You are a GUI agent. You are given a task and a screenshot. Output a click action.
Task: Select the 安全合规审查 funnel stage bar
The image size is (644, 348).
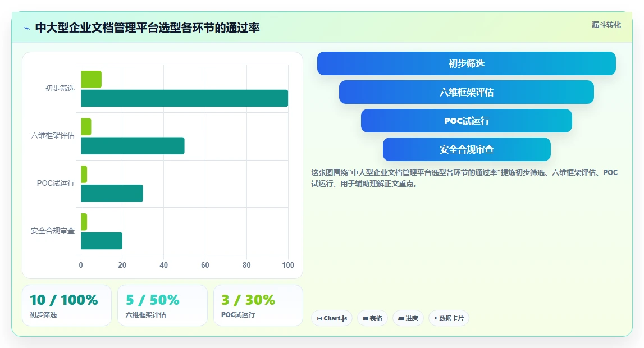(466, 149)
